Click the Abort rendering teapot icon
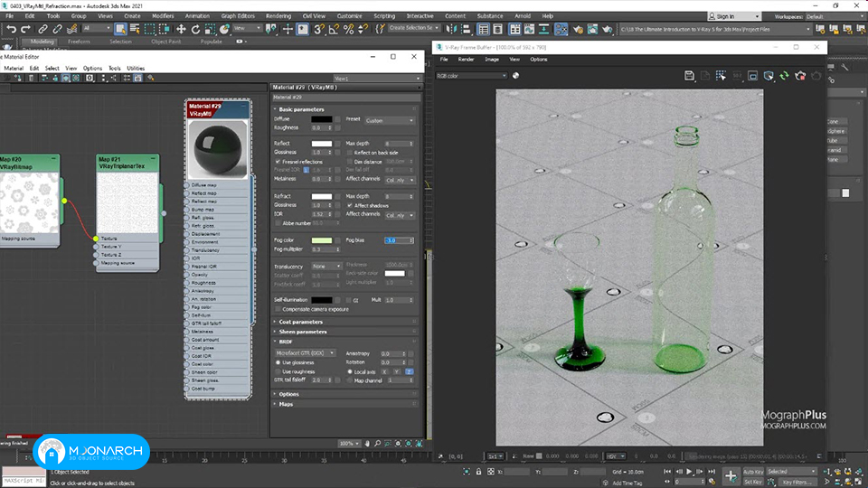Screen dimensions: 868x488 [800, 76]
